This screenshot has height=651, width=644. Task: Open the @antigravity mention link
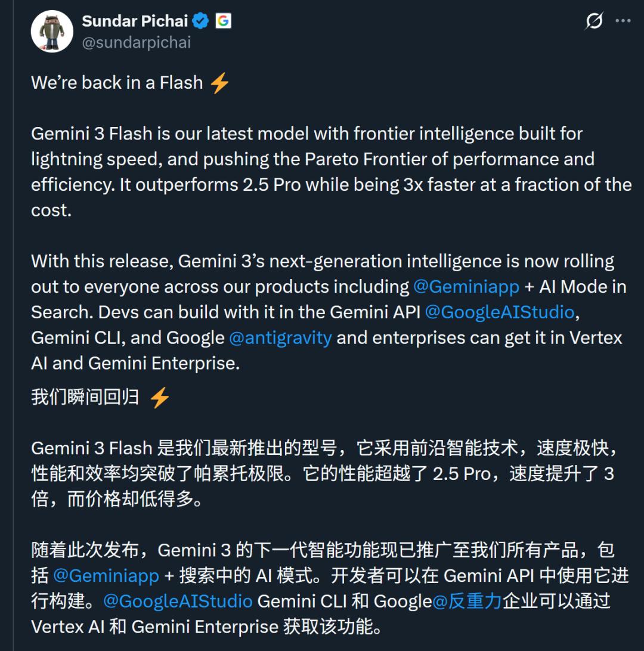tap(280, 337)
